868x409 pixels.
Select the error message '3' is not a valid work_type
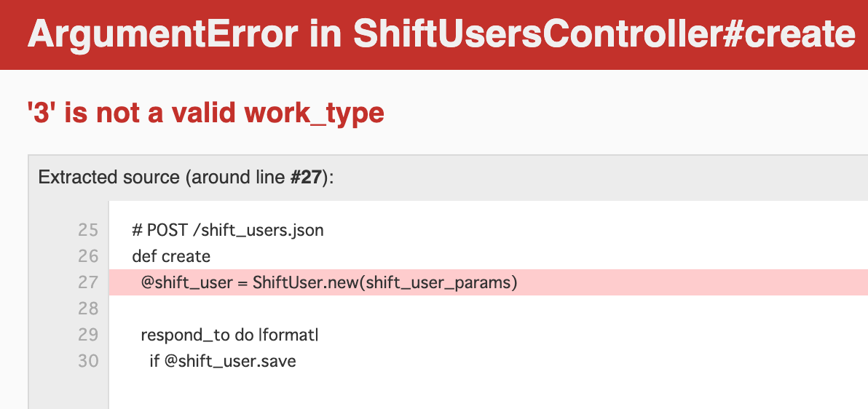point(205,113)
